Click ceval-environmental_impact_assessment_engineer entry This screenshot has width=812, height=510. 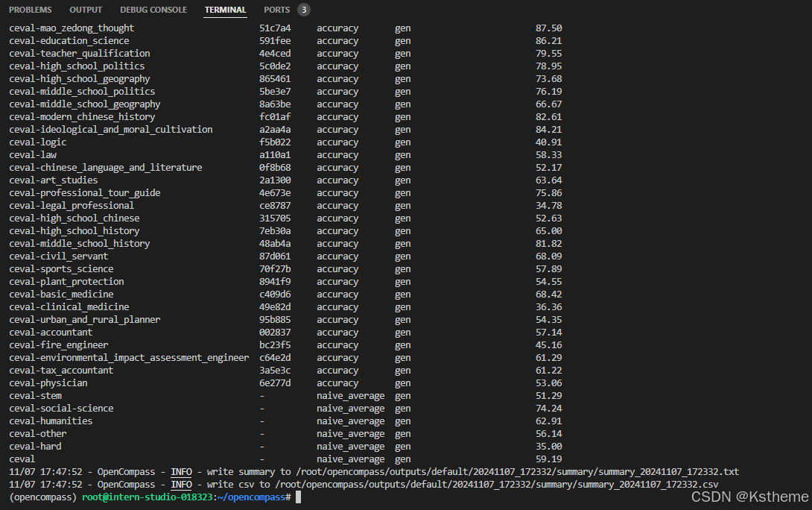click(x=129, y=358)
